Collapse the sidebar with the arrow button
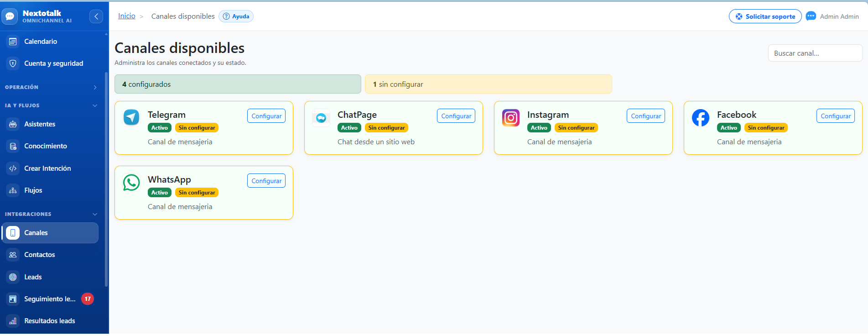The width and height of the screenshot is (868, 336). (x=96, y=16)
